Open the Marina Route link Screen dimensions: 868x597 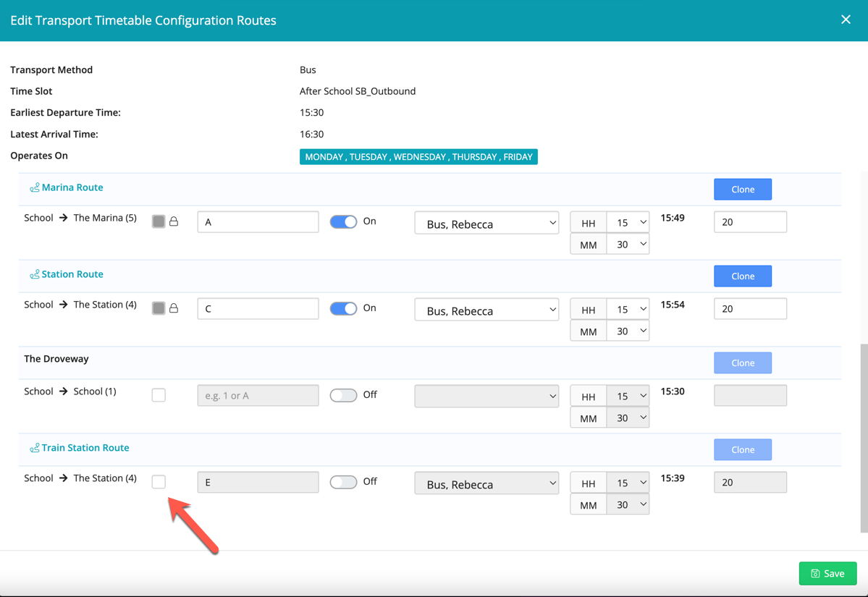click(x=72, y=187)
